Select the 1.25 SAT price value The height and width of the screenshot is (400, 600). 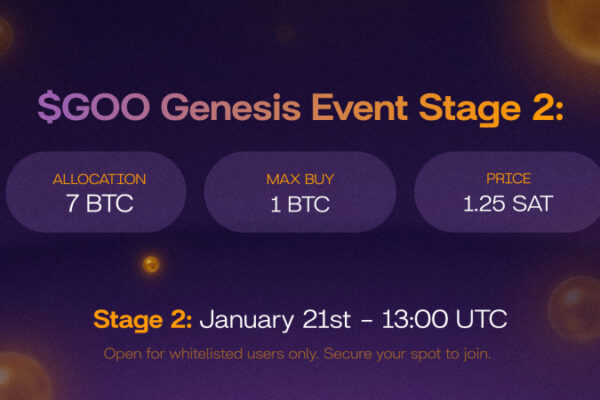pos(508,203)
